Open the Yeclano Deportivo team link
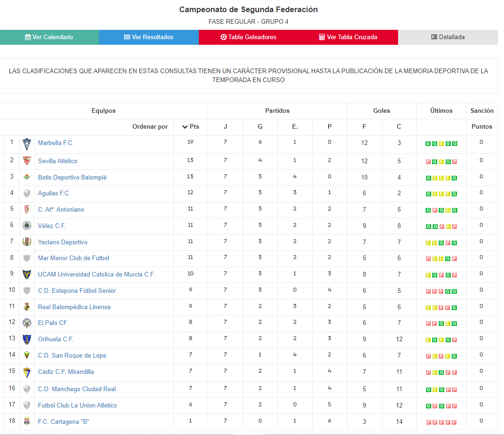 [63, 242]
